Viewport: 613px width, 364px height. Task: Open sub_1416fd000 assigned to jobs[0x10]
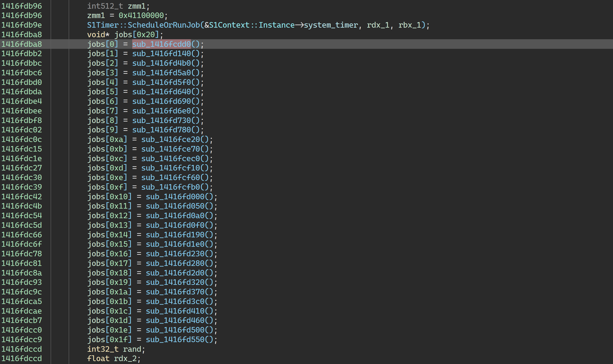175,196
